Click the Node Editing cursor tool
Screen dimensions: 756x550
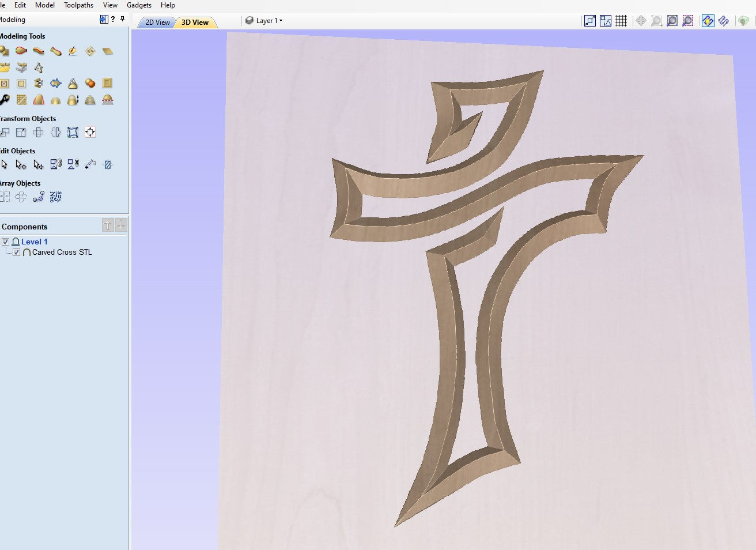[x=21, y=165]
